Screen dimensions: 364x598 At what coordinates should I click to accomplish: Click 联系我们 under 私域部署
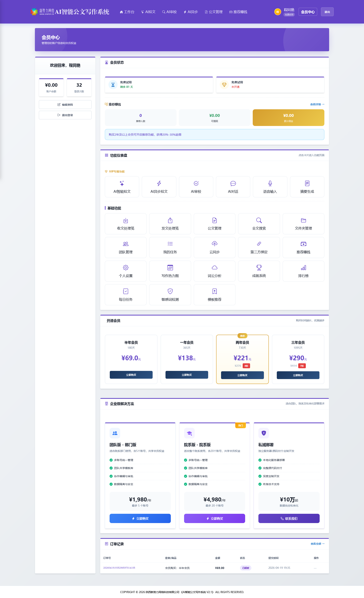(289, 518)
